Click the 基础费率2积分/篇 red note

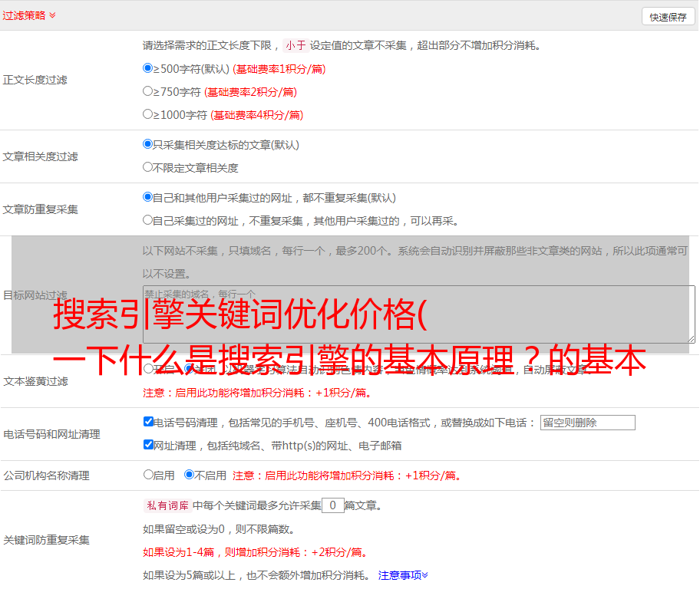click(x=251, y=92)
